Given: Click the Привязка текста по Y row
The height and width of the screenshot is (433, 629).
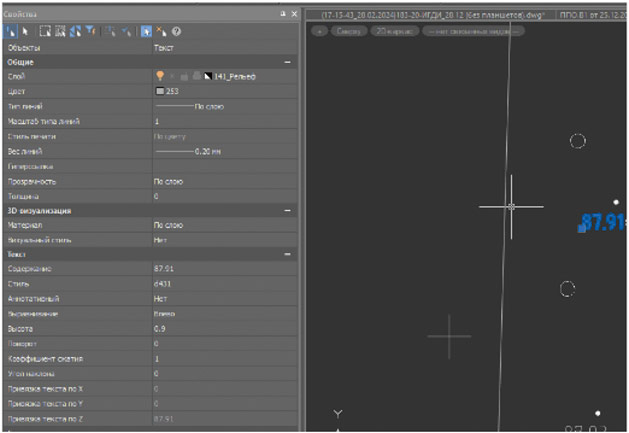Looking at the screenshot, I should click(150, 403).
